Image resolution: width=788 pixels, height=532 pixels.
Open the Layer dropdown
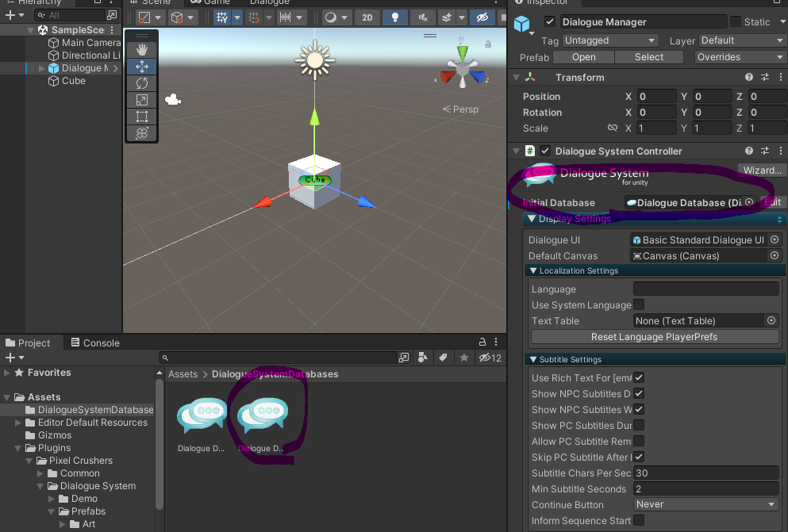(742, 40)
